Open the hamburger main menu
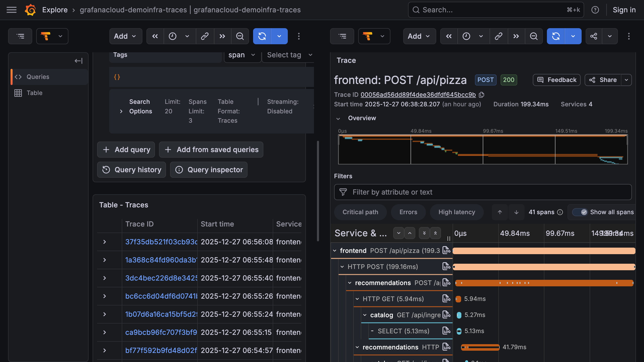This screenshot has height=362, width=644. pos(12,10)
